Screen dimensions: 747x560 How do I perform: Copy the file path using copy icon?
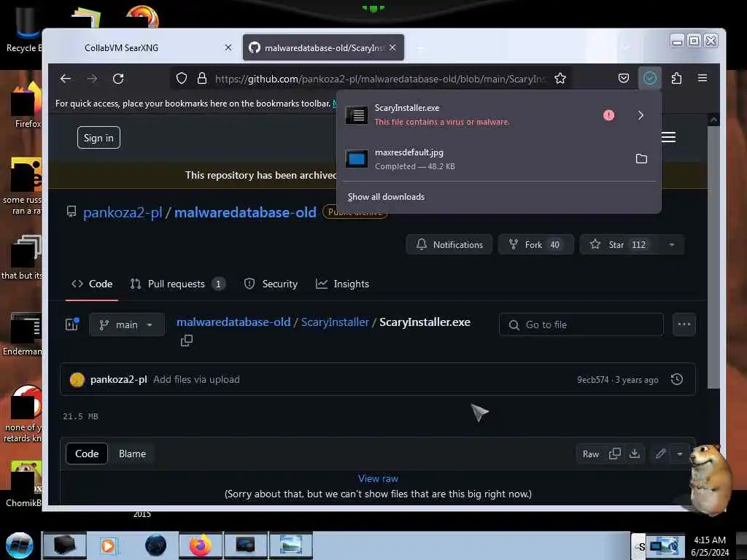pyautogui.click(x=187, y=341)
